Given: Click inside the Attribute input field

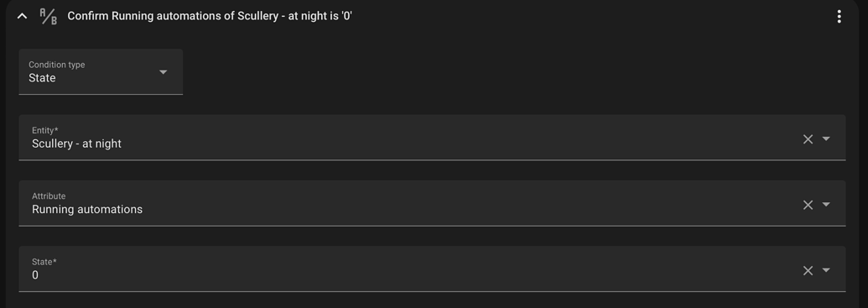Looking at the screenshot, I should pos(432,203).
